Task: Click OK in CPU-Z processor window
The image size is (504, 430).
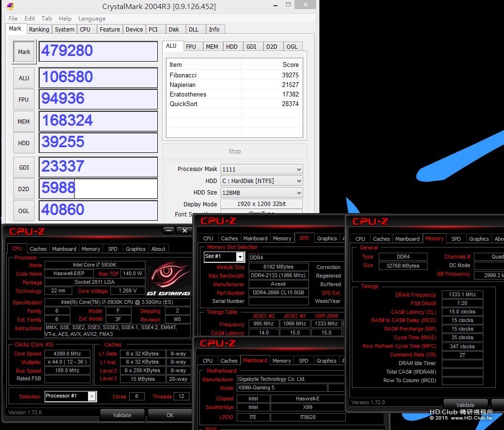Action: pos(170,415)
